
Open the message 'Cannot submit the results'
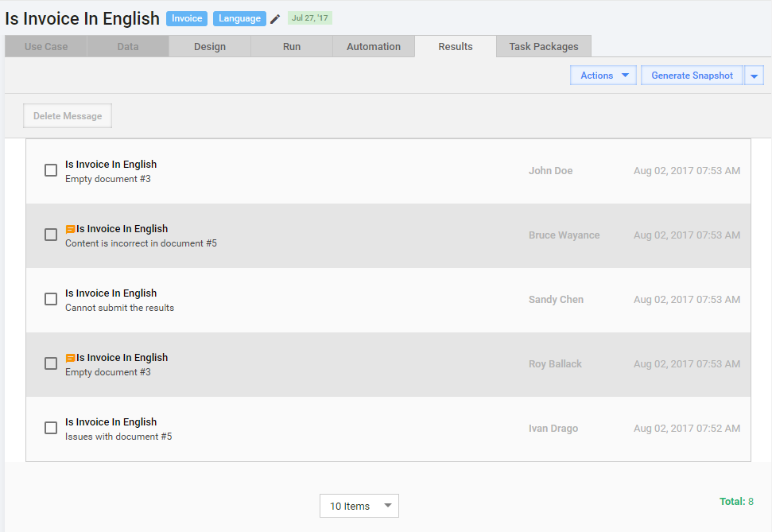(119, 308)
